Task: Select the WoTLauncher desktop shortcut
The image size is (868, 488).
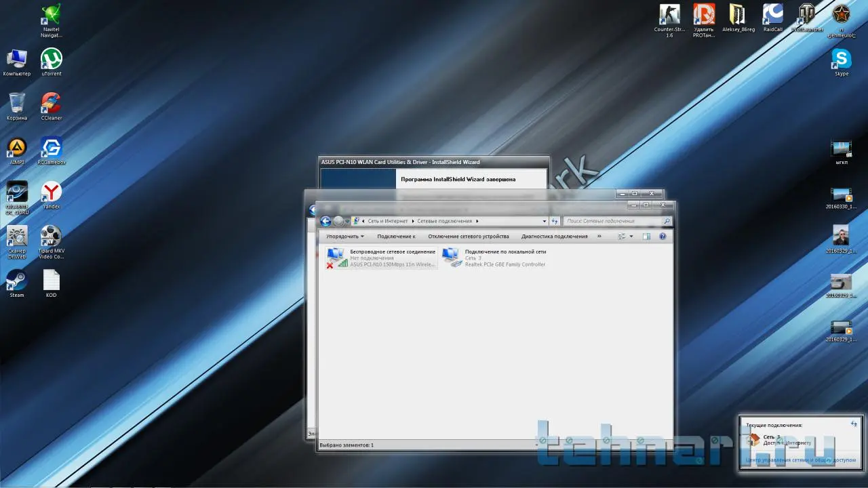Action: click(808, 18)
